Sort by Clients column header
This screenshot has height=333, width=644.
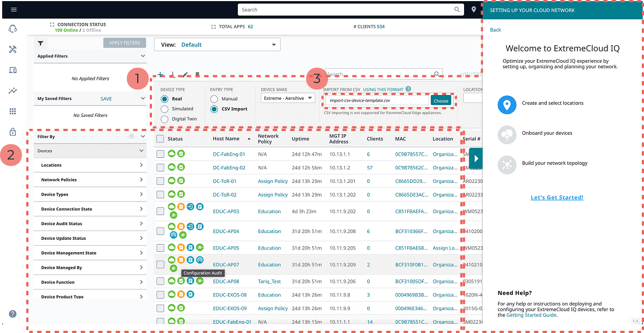coord(375,139)
